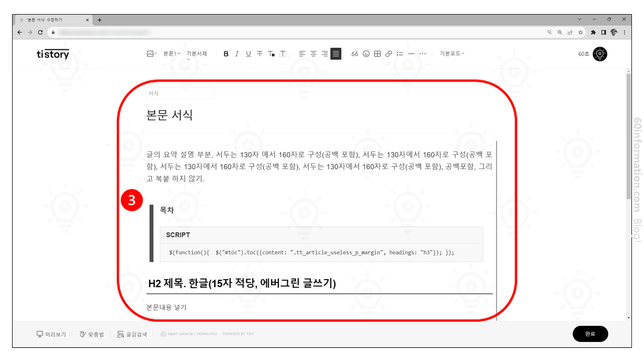
Task: Open the 본문1 paragraph style dropdown
Action: 172,54
